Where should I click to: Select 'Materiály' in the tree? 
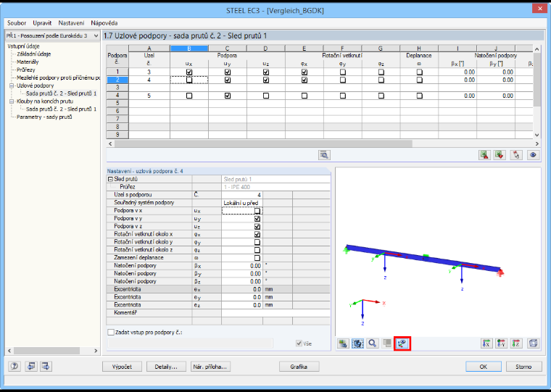tap(28, 62)
